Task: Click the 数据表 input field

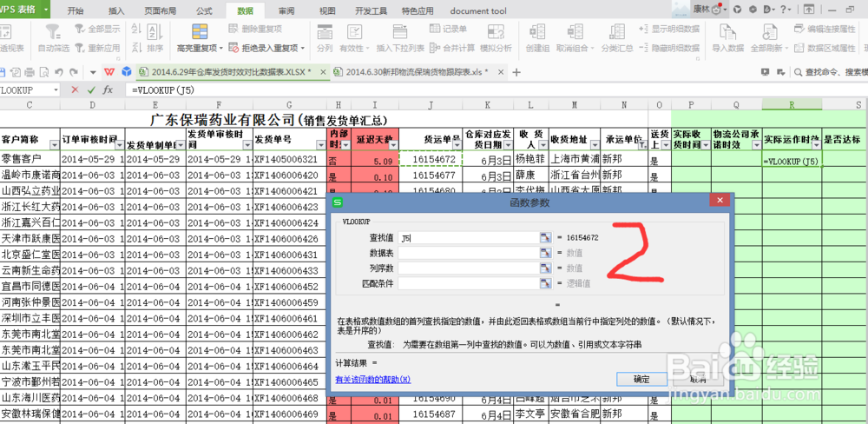Action: [x=469, y=253]
